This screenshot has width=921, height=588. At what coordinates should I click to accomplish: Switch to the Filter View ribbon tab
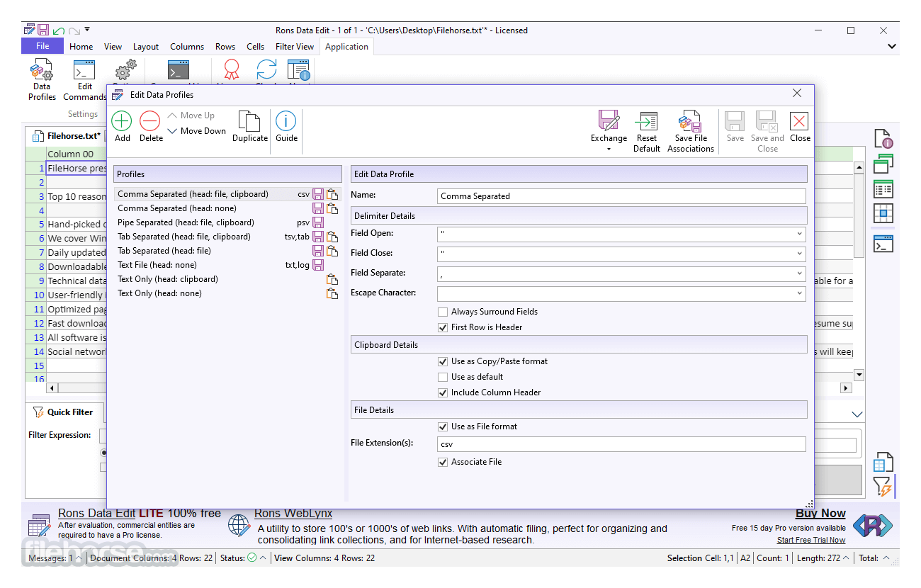click(x=295, y=47)
